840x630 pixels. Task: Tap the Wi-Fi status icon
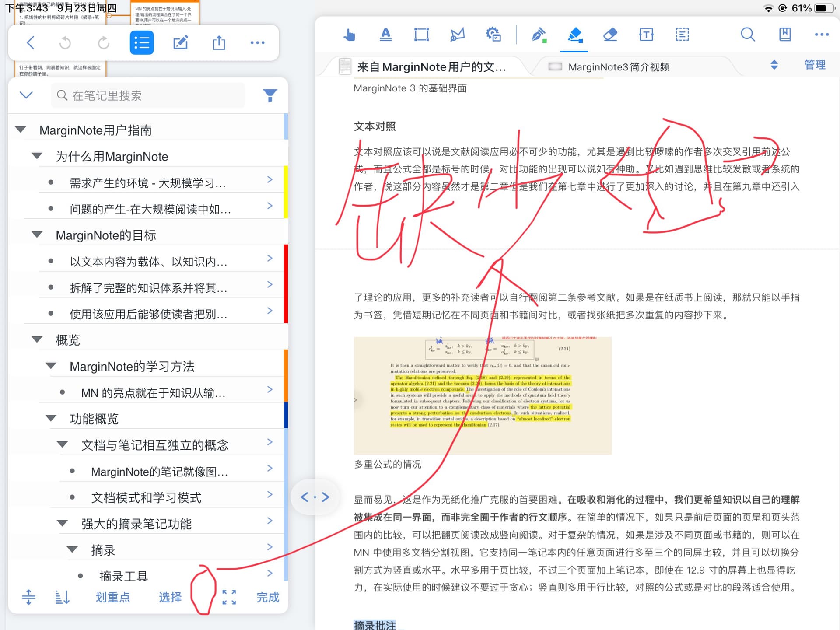pyautogui.click(x=768, y=8)
